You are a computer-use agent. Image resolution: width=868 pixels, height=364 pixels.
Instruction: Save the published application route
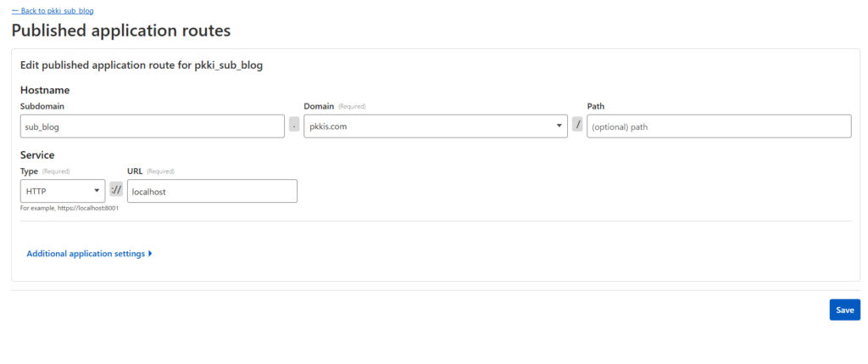[844, 310]
